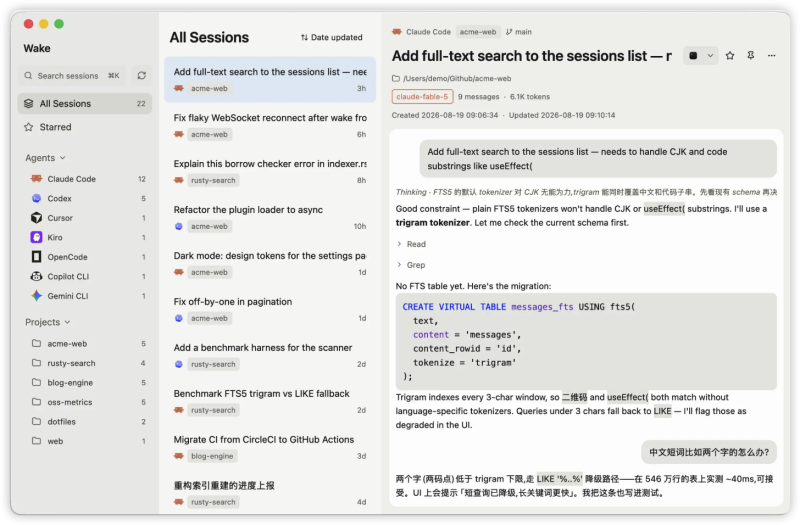Select All Sessions in the sidebar
Screen dimensions: 800x525
point(85,104)
